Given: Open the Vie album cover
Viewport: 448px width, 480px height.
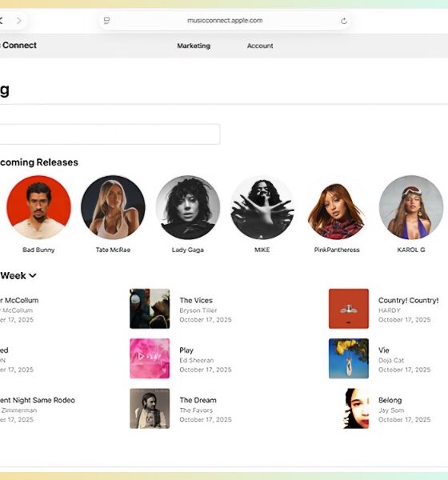Looking at the screenshot, I should 349,358.
